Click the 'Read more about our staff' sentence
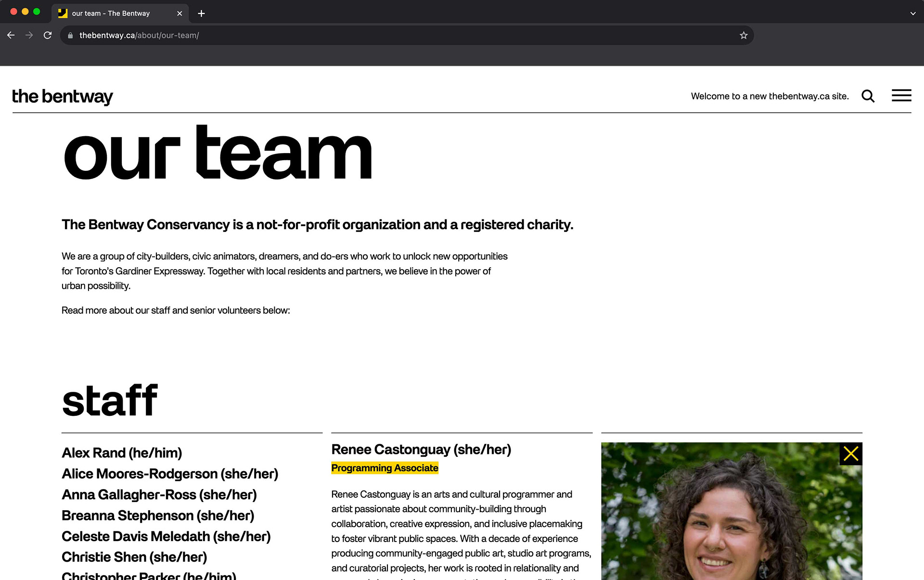 click(176, 310)
